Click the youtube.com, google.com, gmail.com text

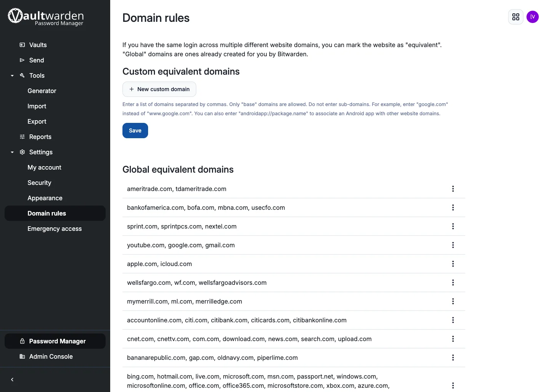[x=181, y=245]
